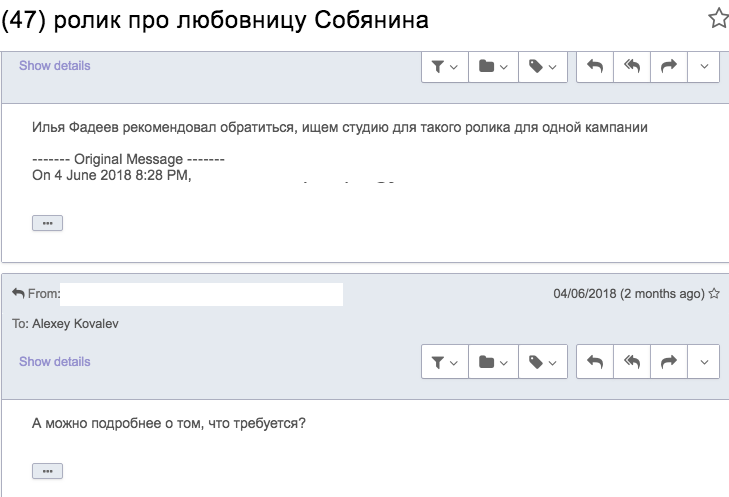
Task: Open the folder dropdown in the first message toolbar
Action: (493, 67)
